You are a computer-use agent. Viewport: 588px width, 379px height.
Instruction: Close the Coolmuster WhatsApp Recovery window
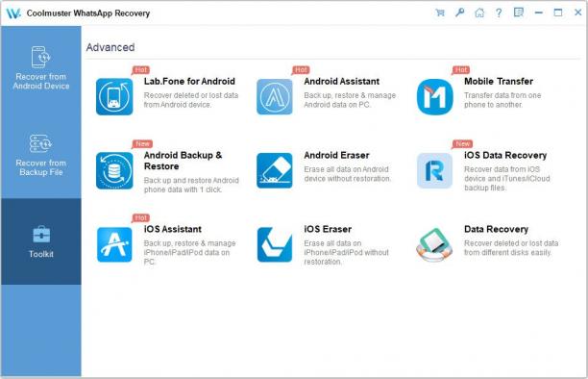[x=577, y=13]
